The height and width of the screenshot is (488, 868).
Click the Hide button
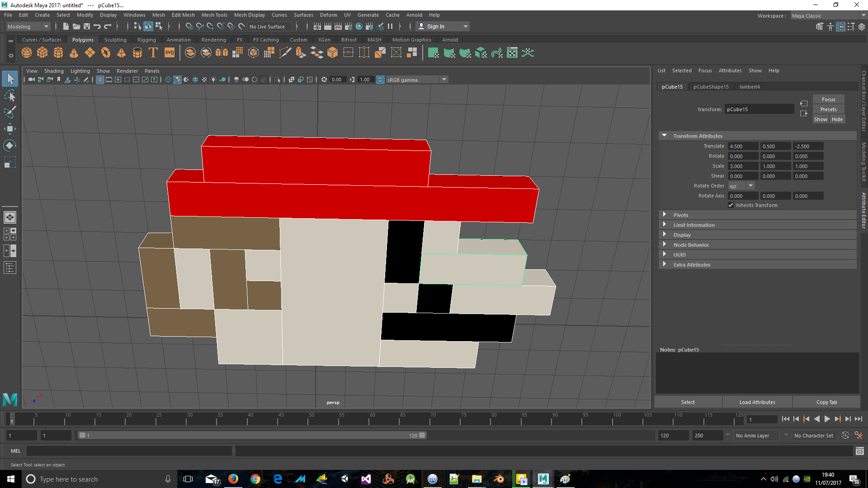click(x=837, y=119)
